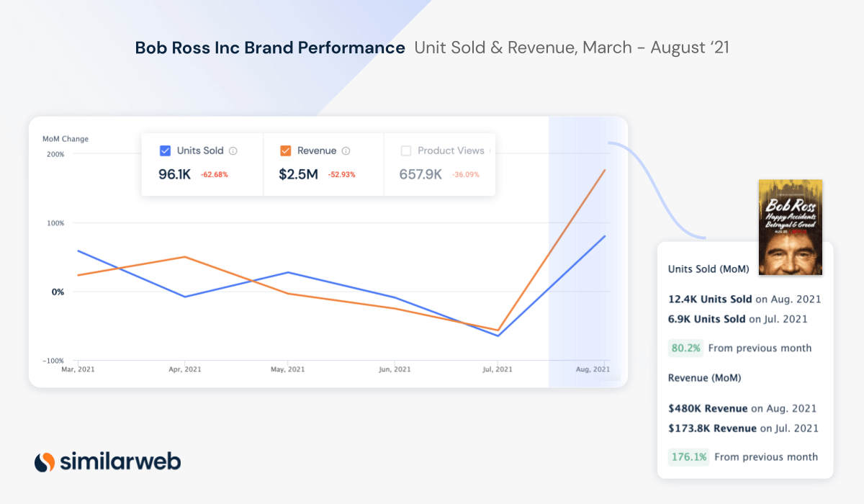Click the 96.1K units sold total
The height and width of the screenshot is (504, 864).
tap(174, 174)
